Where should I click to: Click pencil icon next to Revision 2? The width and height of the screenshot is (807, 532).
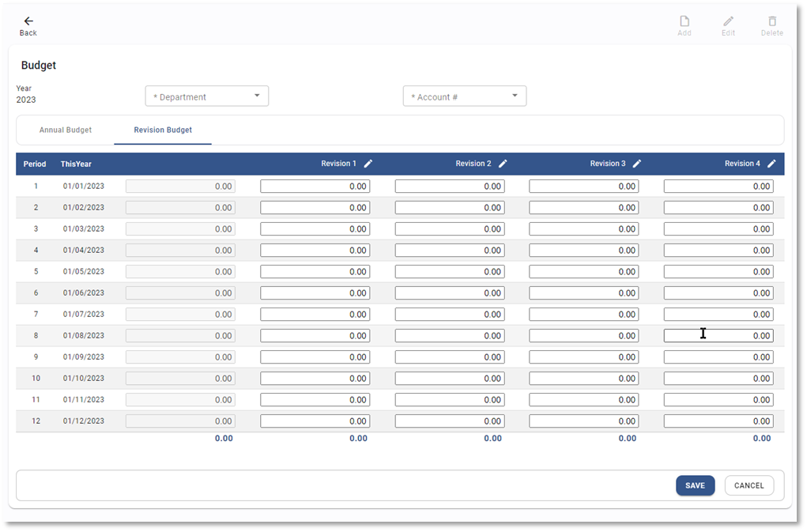(x=503, y=164)
